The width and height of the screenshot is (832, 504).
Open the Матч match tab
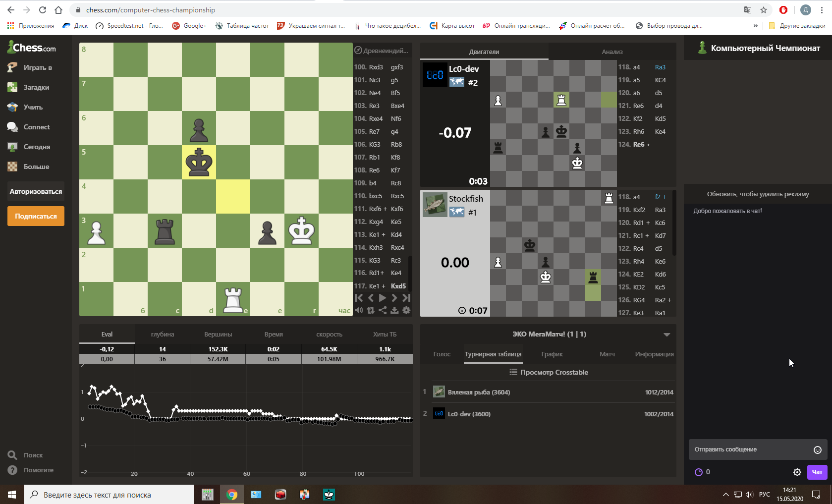(x=607, y=354)
